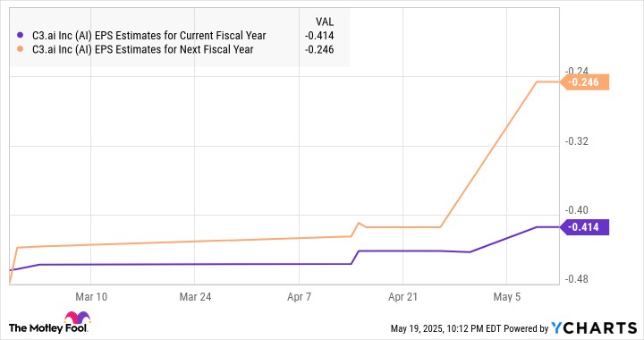Click the purple -0.414 value tag
The image size is (644, 340).
pos(584,227)
